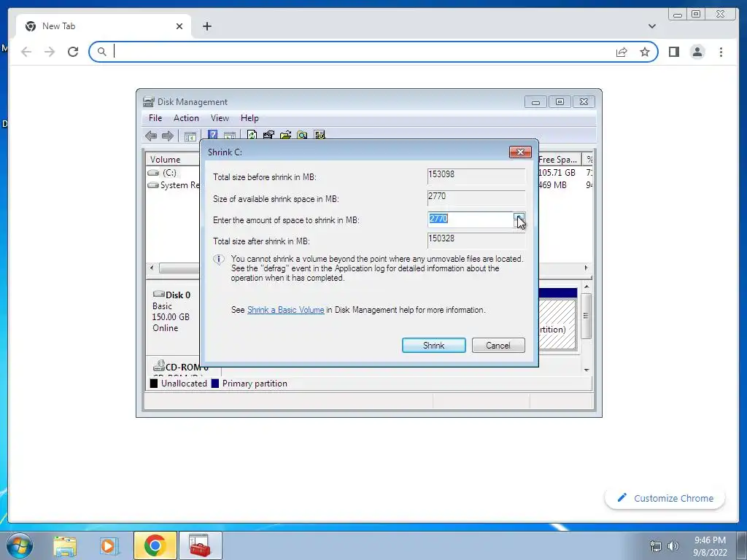
Task: Open Chrome tab search chevron
Action: point(651,26)
